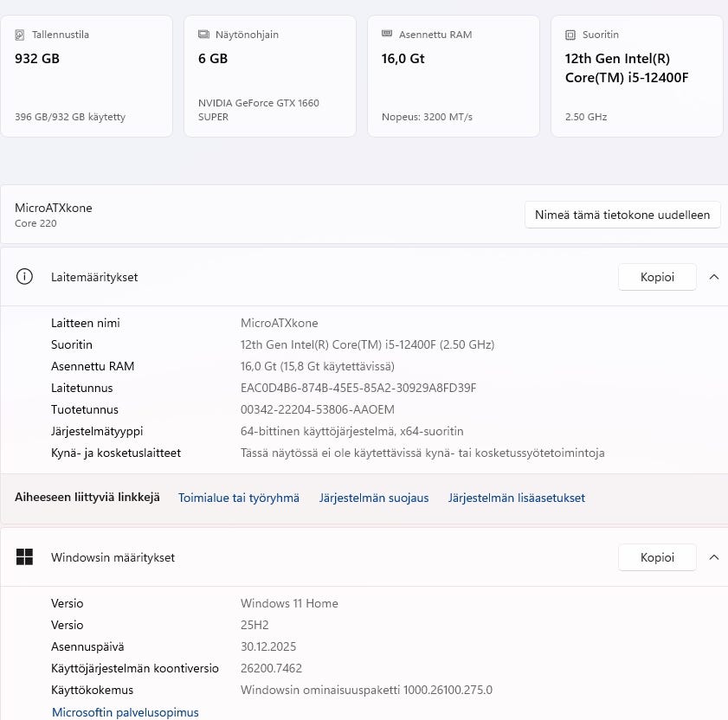The height and width of the screenshot is (720, 728).
Task: Click the Windows logo icon beside Windowsin määritykset
Action: (24, 557)
